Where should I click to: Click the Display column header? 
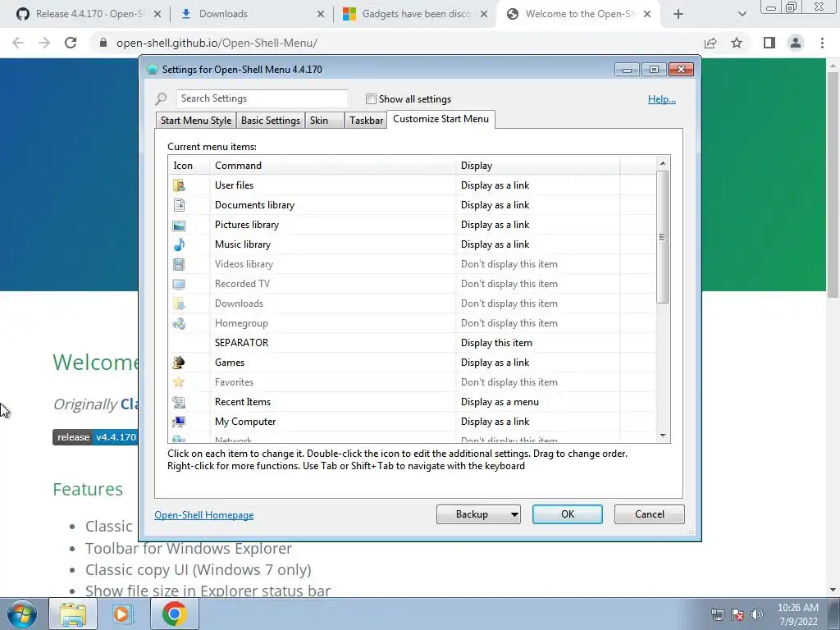pyautogui.click(x=537, y=166)
